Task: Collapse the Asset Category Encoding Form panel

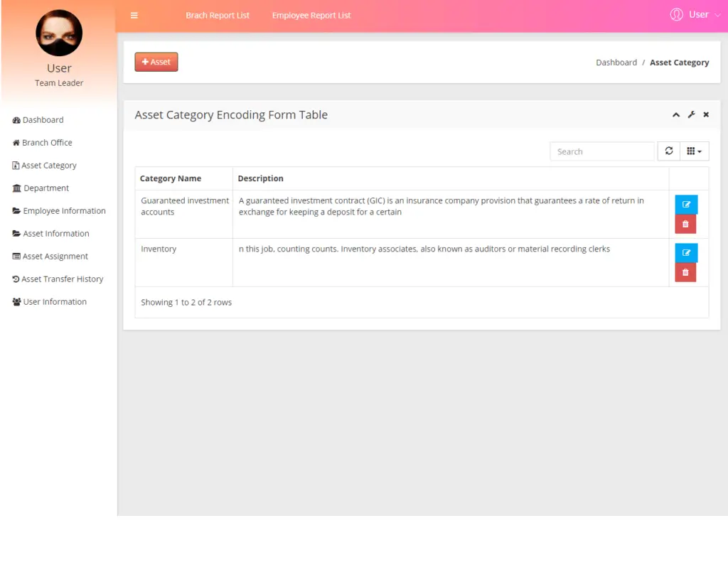Action: click(675, 114)
